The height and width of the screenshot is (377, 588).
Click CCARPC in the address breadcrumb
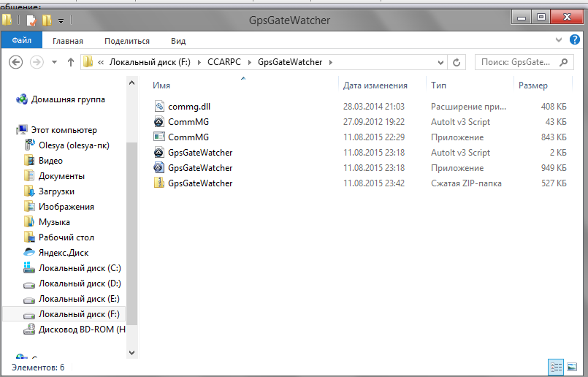coord(225,63)
